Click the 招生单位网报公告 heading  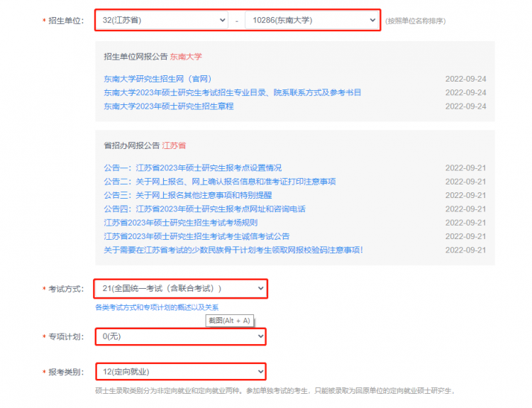tap(135, 57)
